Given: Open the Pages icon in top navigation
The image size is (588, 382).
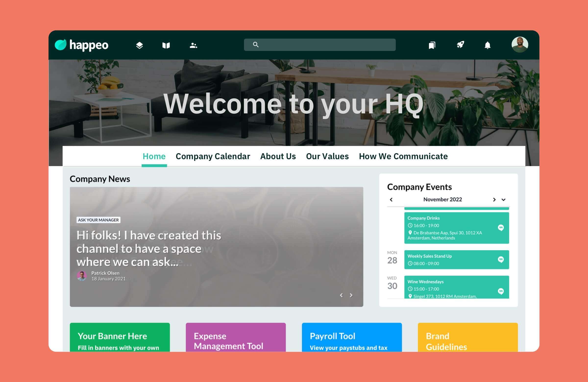Looking at the screenshot, I should 139,45.
